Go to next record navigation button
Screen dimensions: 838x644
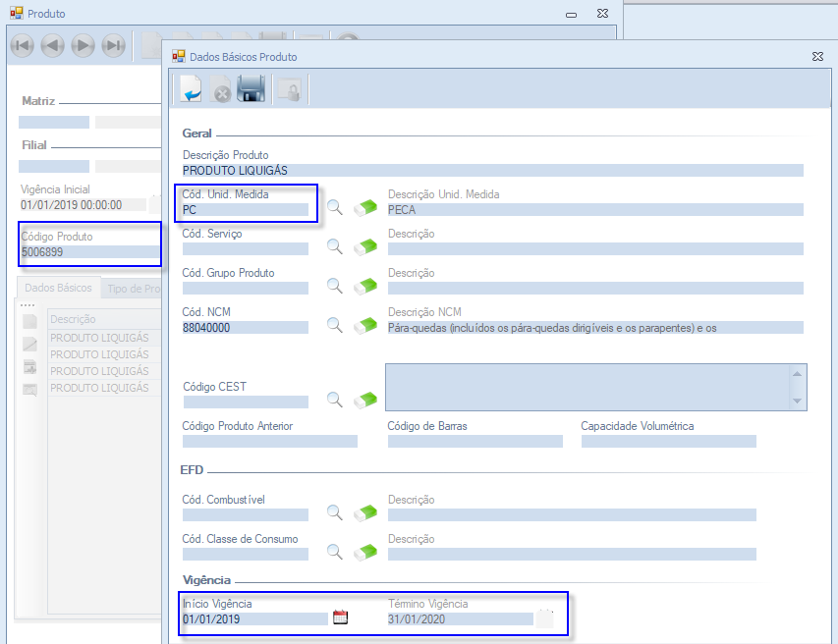click(84, 44)
